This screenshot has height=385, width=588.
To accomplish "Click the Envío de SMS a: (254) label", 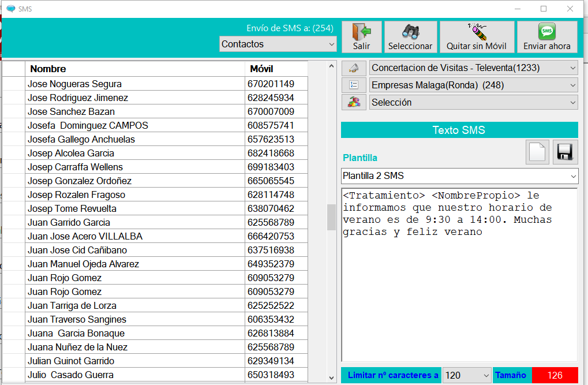I will pos(290,28).
